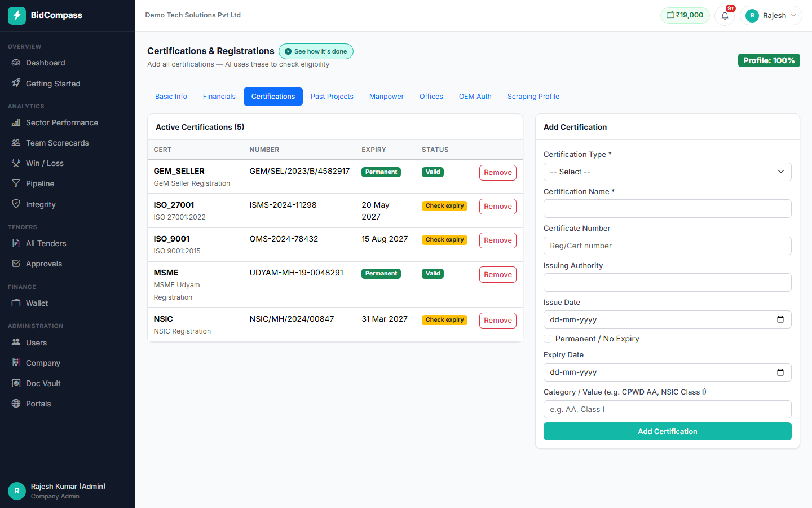Click the Expiry Date field
Screen dimensions: 812x508
(x=667, y=372)
